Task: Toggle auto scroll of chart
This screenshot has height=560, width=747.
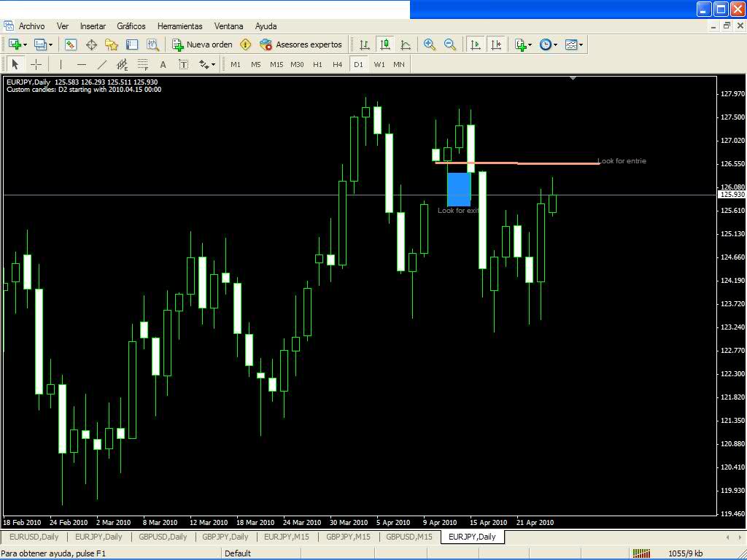Action: pyautogui.click(x=476, y=44)
